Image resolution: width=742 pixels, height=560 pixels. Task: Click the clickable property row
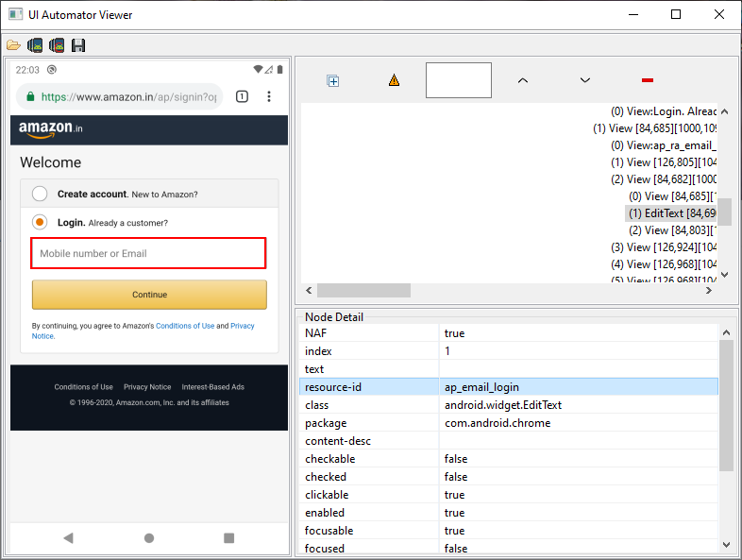click(x=509, y=495)
